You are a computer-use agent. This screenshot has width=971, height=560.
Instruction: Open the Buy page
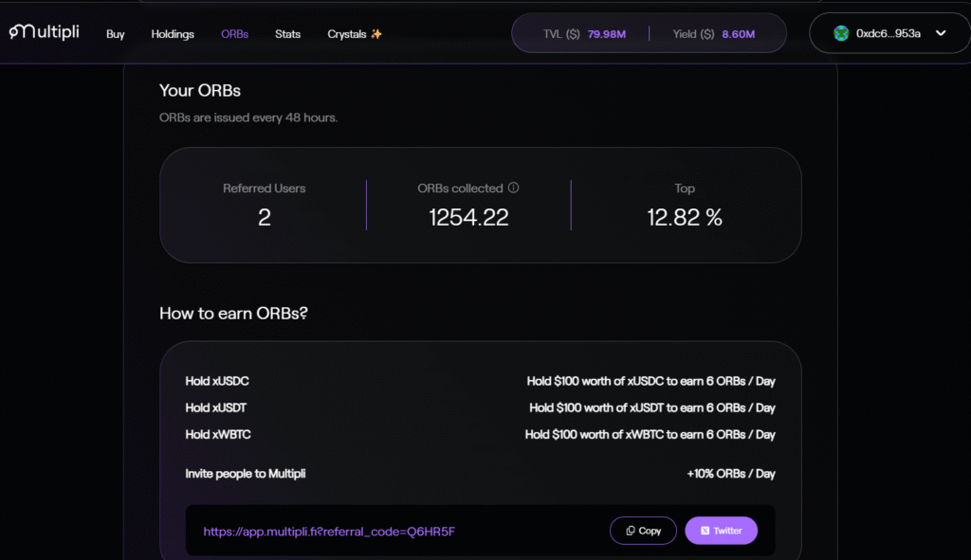click(x=116, y=34)
